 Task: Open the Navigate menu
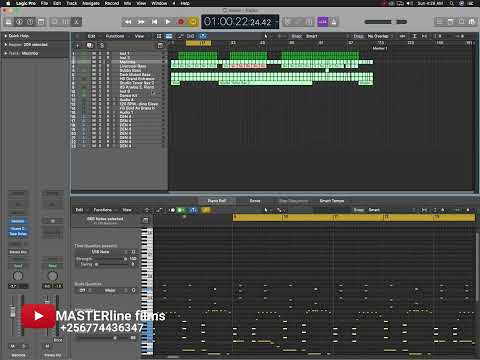[x=91, y=3]
